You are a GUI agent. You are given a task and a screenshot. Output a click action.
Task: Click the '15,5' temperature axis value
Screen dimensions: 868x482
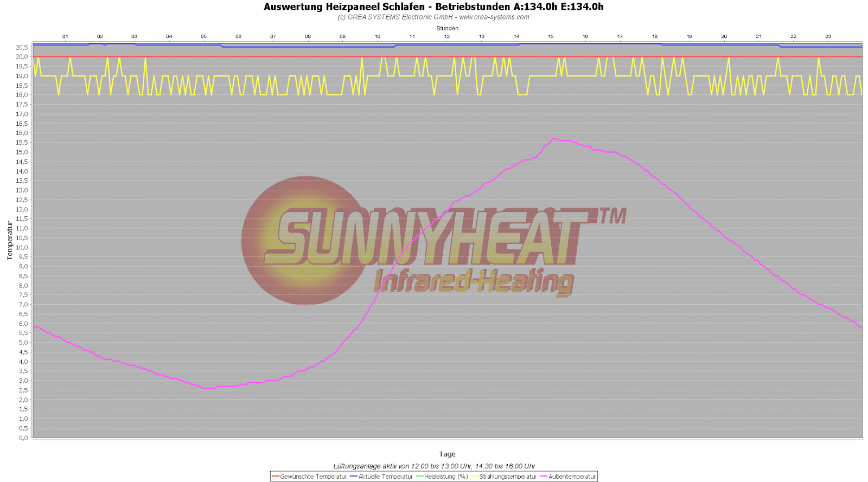point(22,143)
